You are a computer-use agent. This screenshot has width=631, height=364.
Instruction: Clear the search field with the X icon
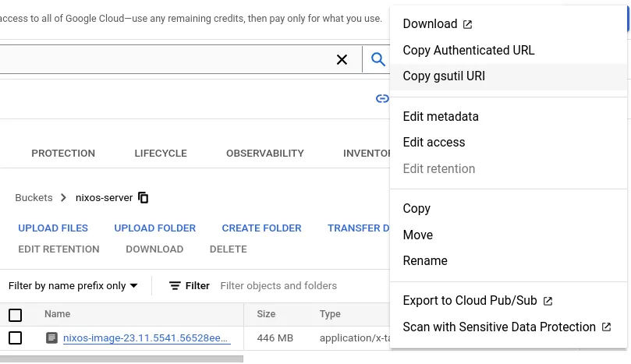pyautogui.click(x=342, y=59)
